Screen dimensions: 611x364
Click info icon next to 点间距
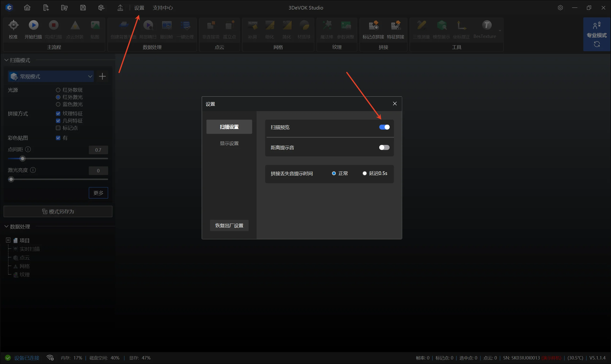pyautogui.click(x=28, y=149)
